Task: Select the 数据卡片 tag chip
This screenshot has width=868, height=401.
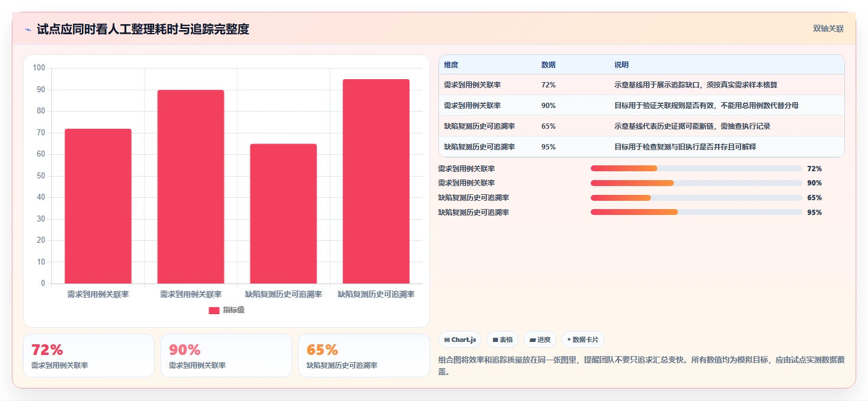Action: point(583,340)
